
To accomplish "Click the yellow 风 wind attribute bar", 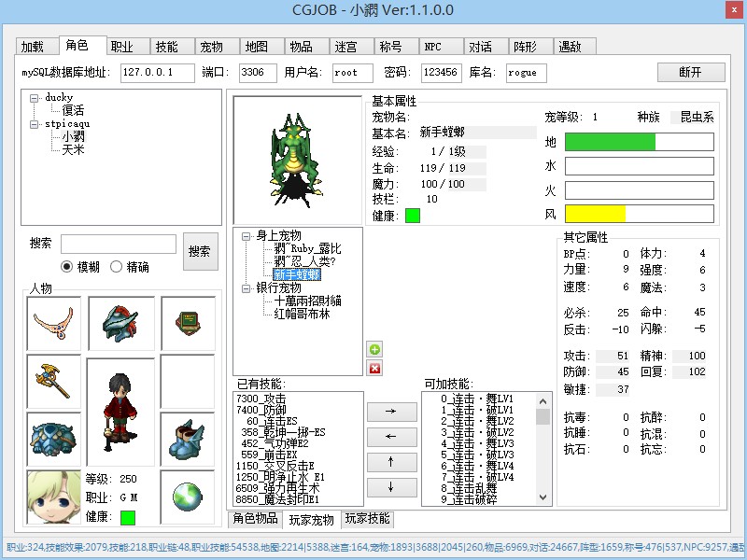I will click(x=595, y=214).
